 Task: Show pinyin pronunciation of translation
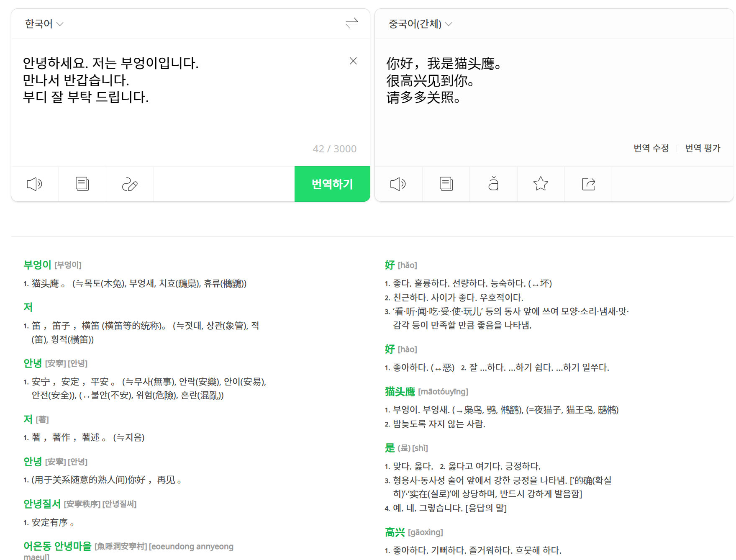click(x=493, y=183)
